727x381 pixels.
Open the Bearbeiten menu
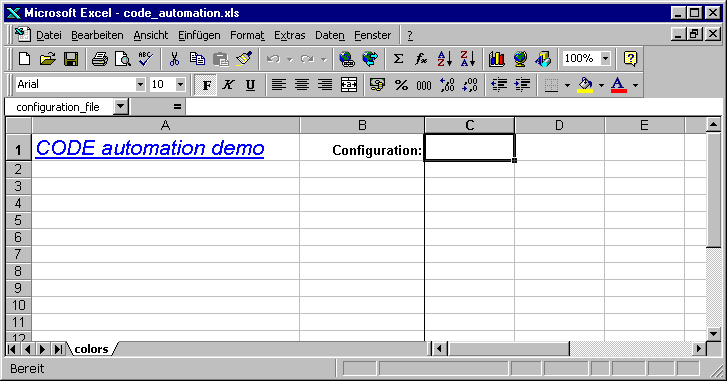[97, 35]
